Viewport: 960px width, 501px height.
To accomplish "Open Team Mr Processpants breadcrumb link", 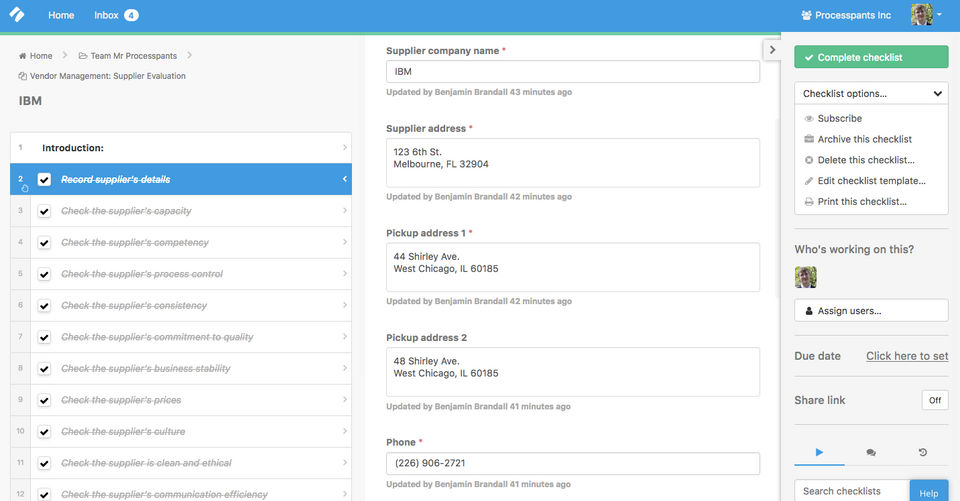I will coord(133,56).
